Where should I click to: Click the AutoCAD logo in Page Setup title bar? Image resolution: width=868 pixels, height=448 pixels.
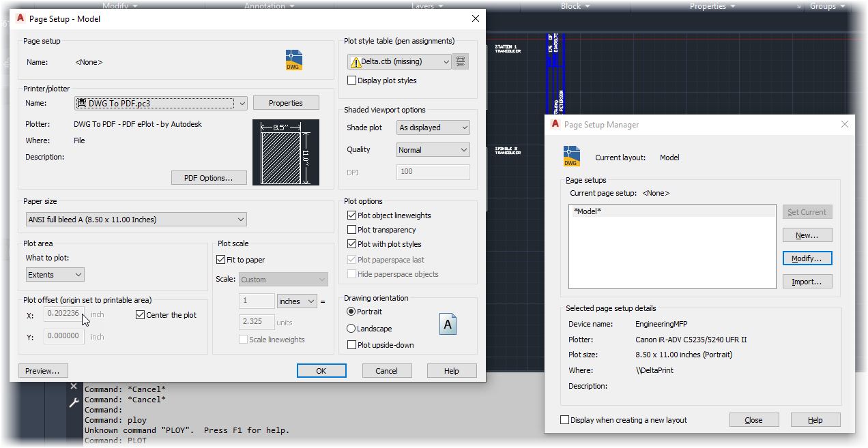point(20,18)
